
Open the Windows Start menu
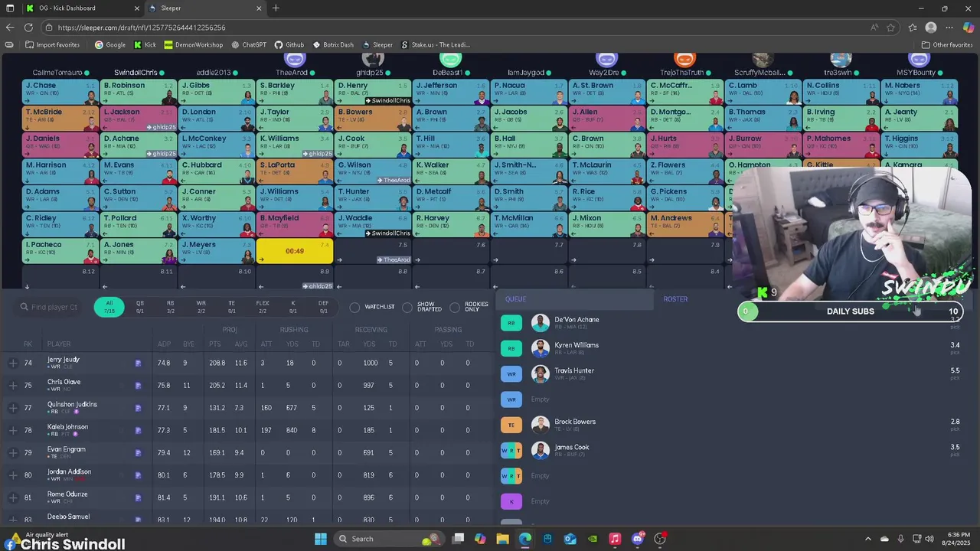pyautogui.click(x=320, y=539)
